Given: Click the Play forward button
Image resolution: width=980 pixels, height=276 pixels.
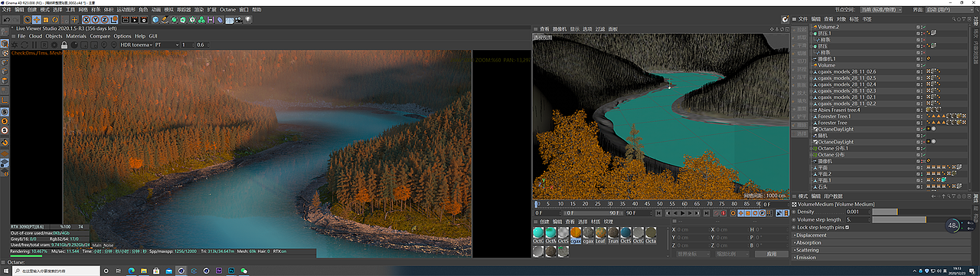Looking at the screenshot, I should click(682, 213).
